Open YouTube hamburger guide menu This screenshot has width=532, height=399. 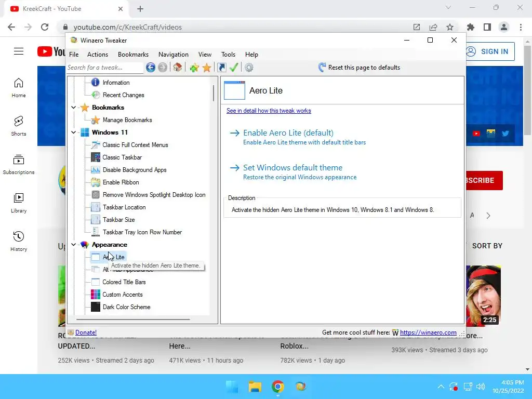(x=19, y=51)
